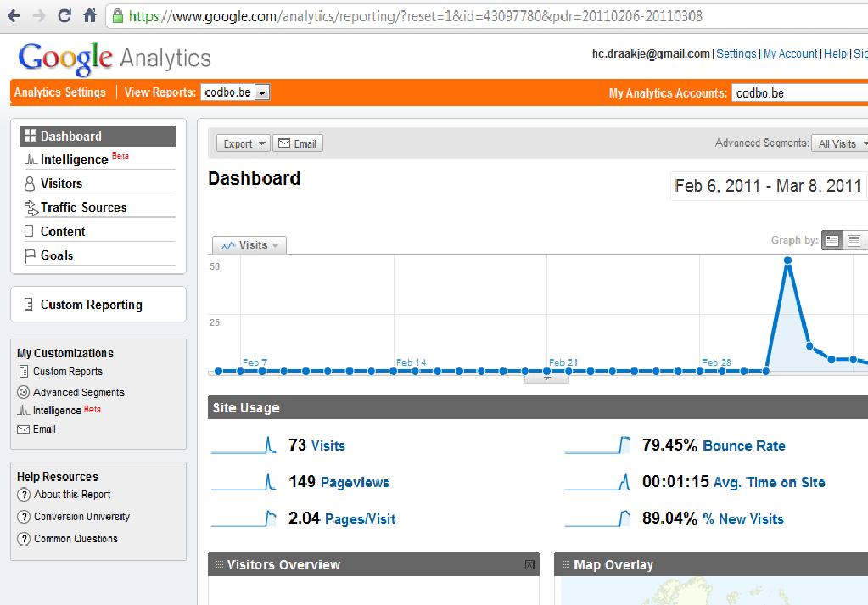Screen dimensions: 868x605
Task: Click the green SSL padlock icon
Action: (117, 15)
